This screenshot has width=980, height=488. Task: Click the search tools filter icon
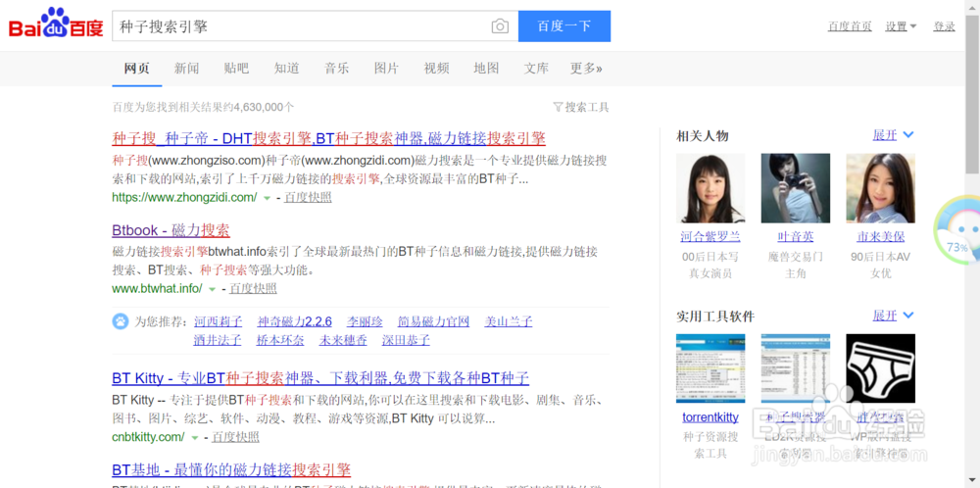559,107
